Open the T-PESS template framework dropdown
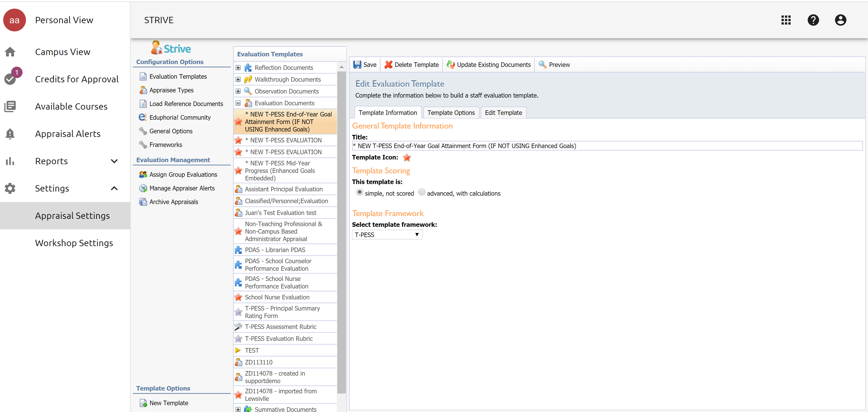 (387, 235)
